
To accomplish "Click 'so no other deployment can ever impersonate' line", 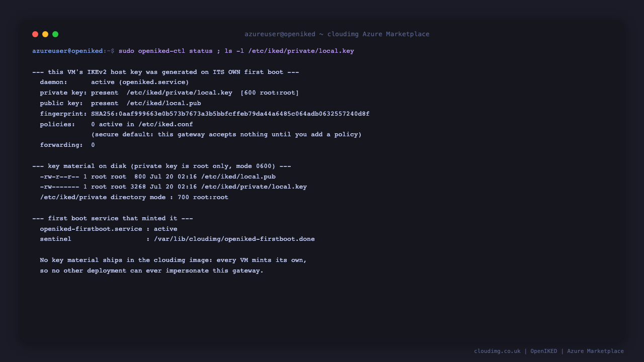I will [152, 271].
